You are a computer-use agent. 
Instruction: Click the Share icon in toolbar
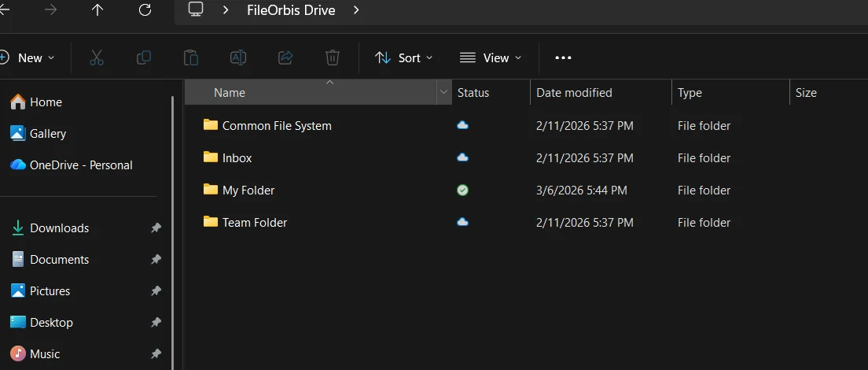pyautogui.click(x=285, y=57)
